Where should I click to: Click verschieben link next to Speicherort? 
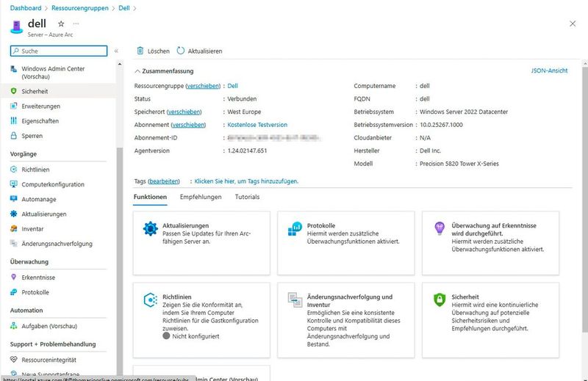[184, 112]
